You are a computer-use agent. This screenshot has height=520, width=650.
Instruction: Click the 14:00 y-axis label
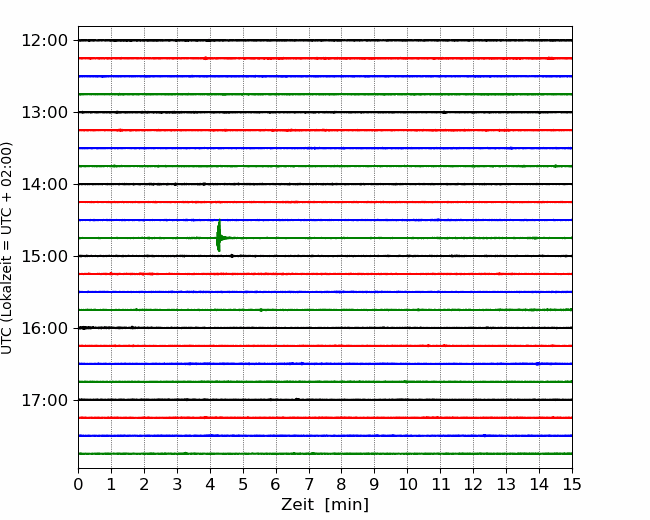[x=45, y=184]
